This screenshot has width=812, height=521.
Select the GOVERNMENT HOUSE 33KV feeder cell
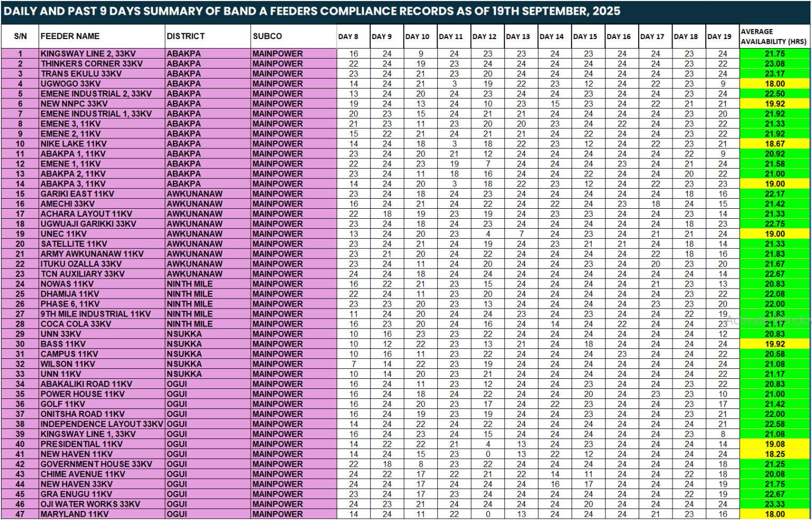(x=96, y=464)
